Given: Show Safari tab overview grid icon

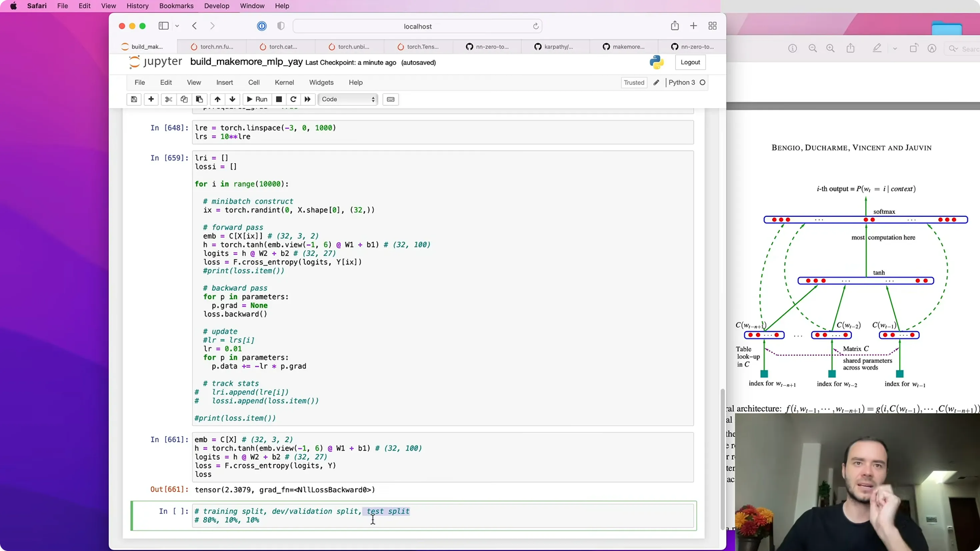Looking at the screenshot, I should coord(713,26).
